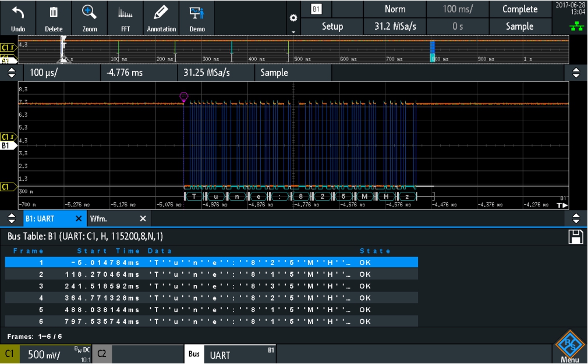
Task: Select frame 4 at 364.771328ms
Action: click(x=211, y=298)
